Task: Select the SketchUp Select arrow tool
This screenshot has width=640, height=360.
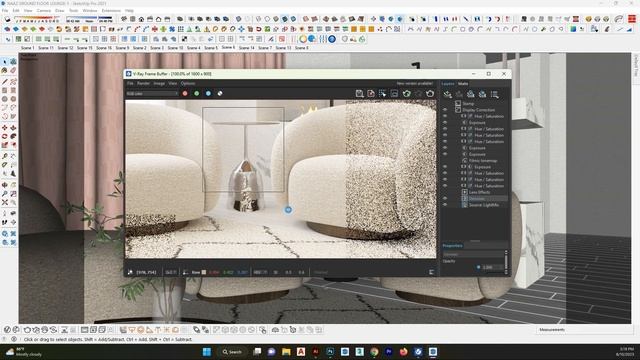Action: click(4, 62)
